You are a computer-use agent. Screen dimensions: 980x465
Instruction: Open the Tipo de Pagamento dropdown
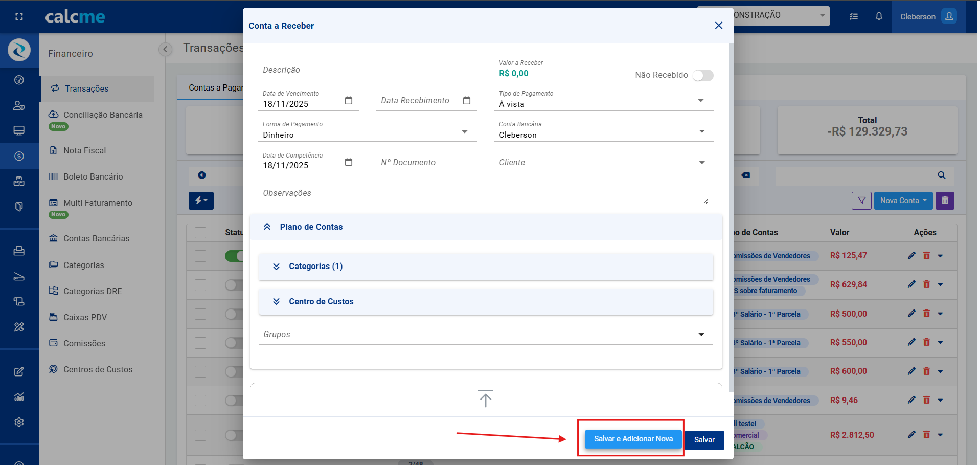(x=700, y=101)
